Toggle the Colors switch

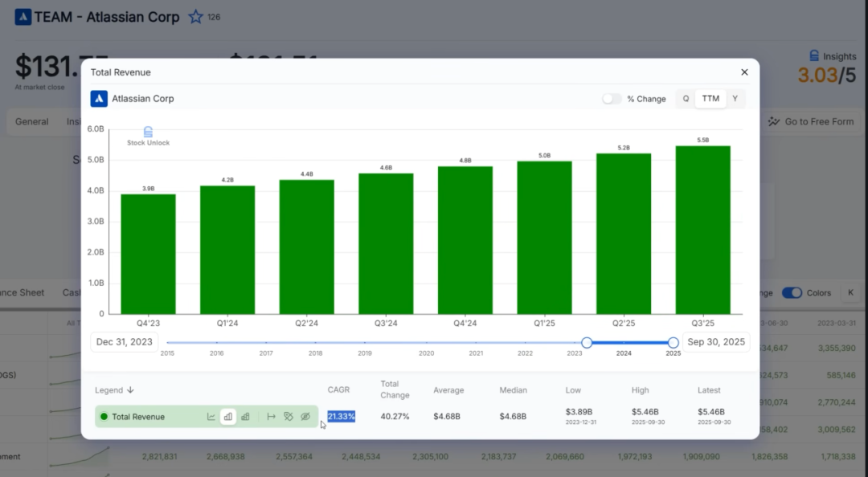click(x=792, y=293)
